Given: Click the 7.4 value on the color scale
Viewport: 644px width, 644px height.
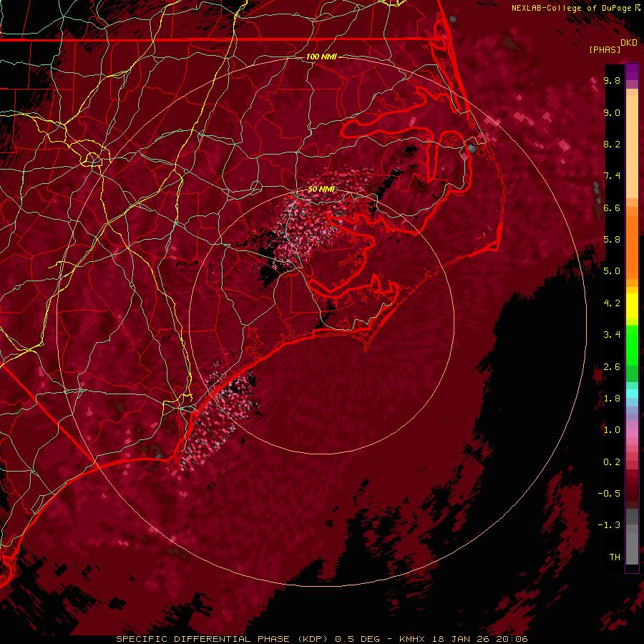Looking at the screenshot, I should point(612,176).
